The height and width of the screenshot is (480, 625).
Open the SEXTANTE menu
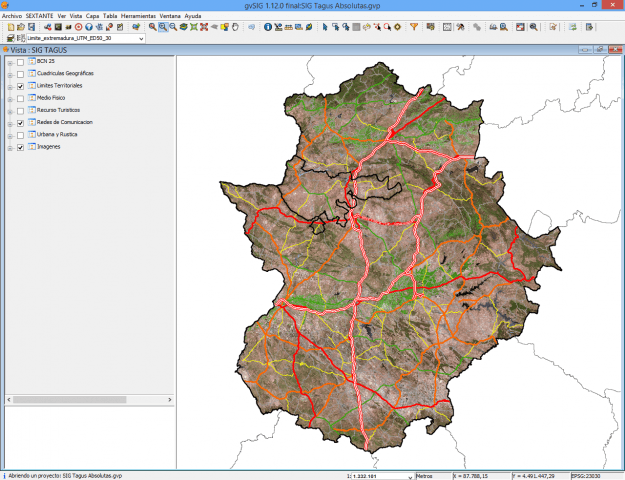pos(39,16)
